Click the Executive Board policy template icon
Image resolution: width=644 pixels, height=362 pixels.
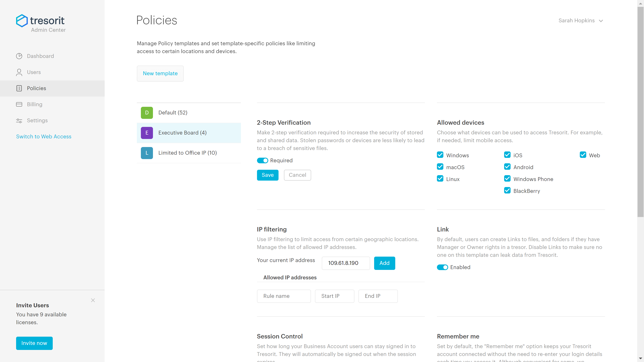[x=147, y=133]
